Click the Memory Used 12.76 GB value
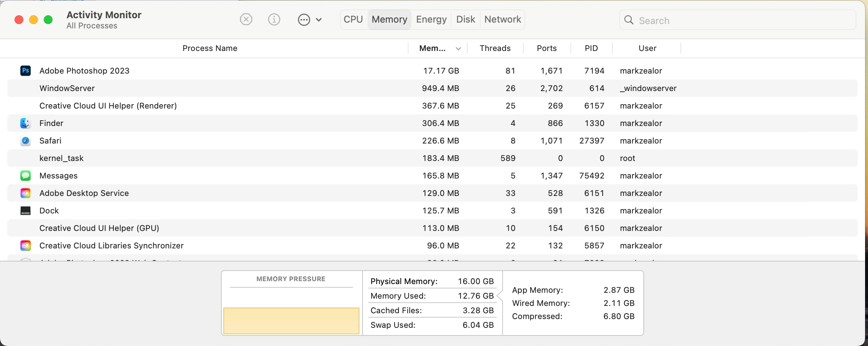 point(476,296)
